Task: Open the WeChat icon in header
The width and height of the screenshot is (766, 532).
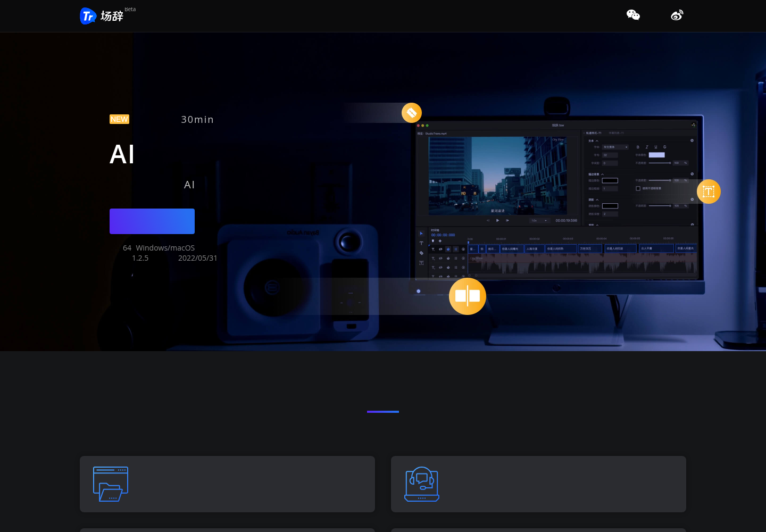Action: [633, 15]
